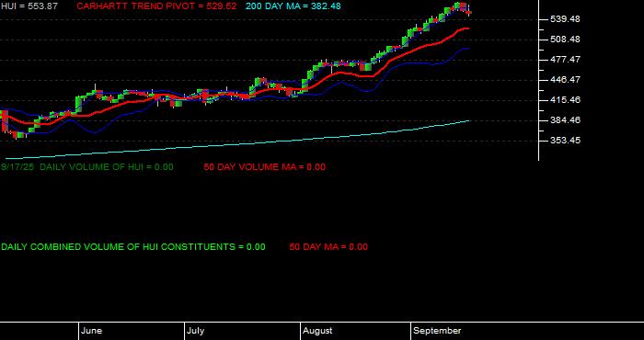Click the 446.47 price axis label
644x340 pixels.
tap(565, 80)
